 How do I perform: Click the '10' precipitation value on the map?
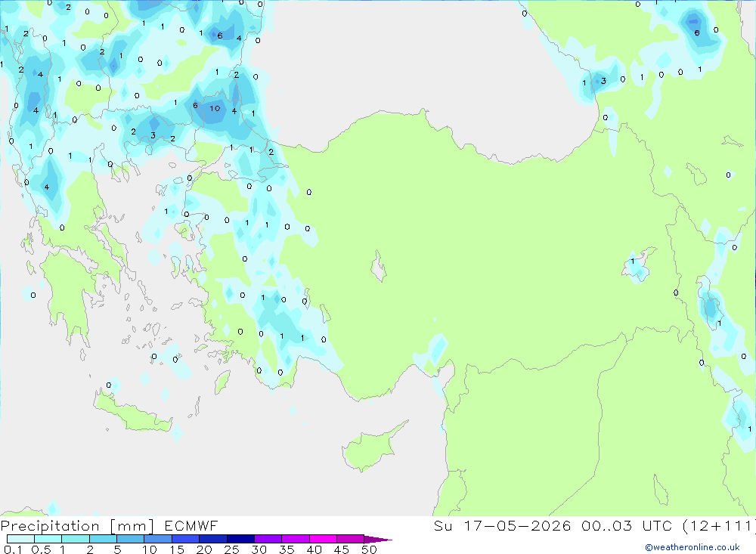tap(215, 109)
